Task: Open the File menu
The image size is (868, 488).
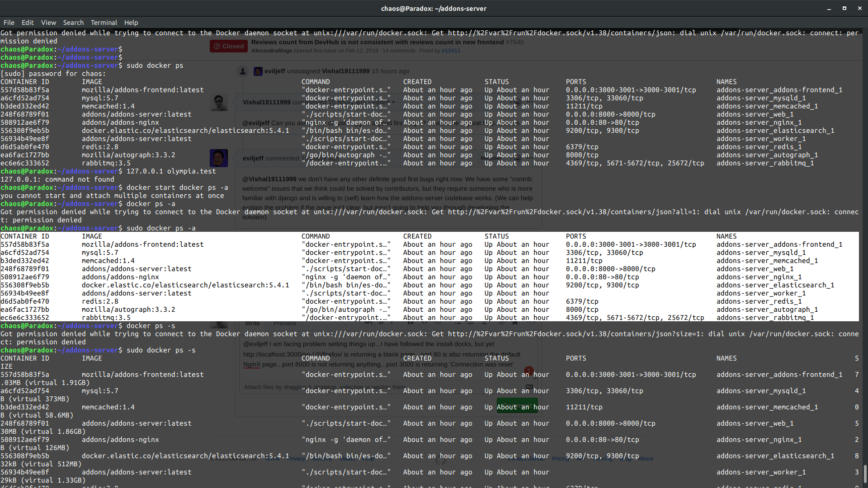Action: point(9,23)
